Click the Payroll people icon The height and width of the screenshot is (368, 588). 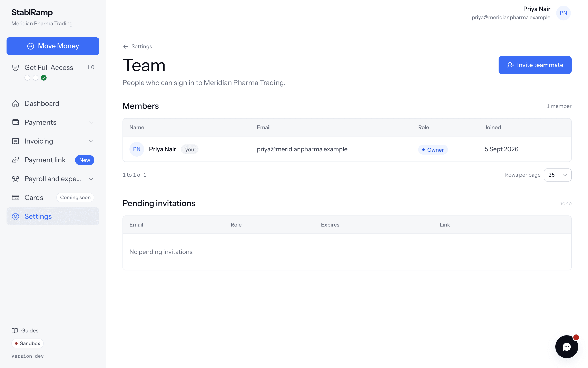tap(16, 179)
